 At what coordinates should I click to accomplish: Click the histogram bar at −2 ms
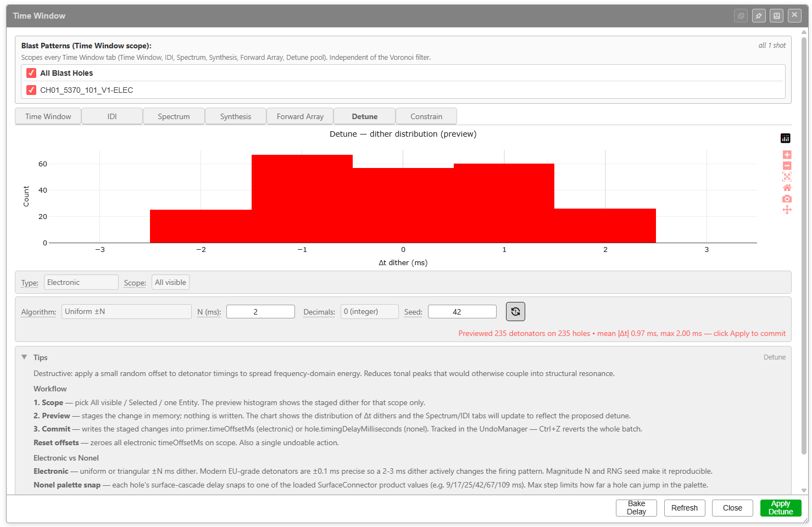[201, 226]
